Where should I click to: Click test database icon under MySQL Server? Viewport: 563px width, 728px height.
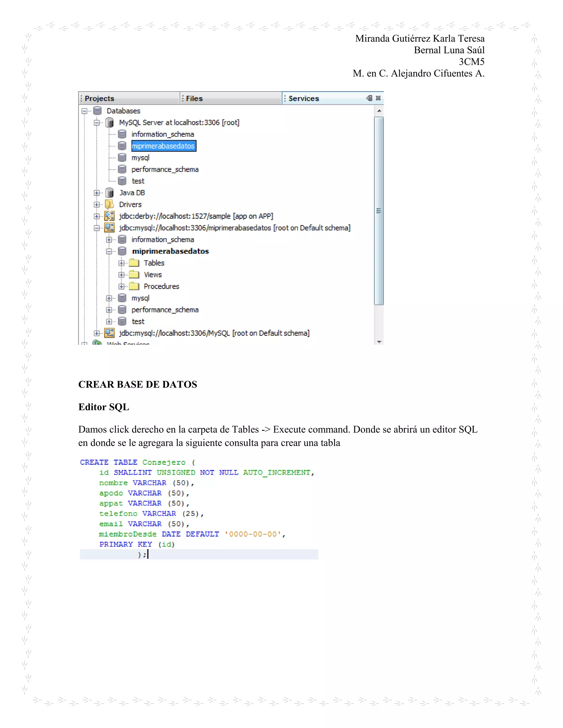(x=122, y=181)
